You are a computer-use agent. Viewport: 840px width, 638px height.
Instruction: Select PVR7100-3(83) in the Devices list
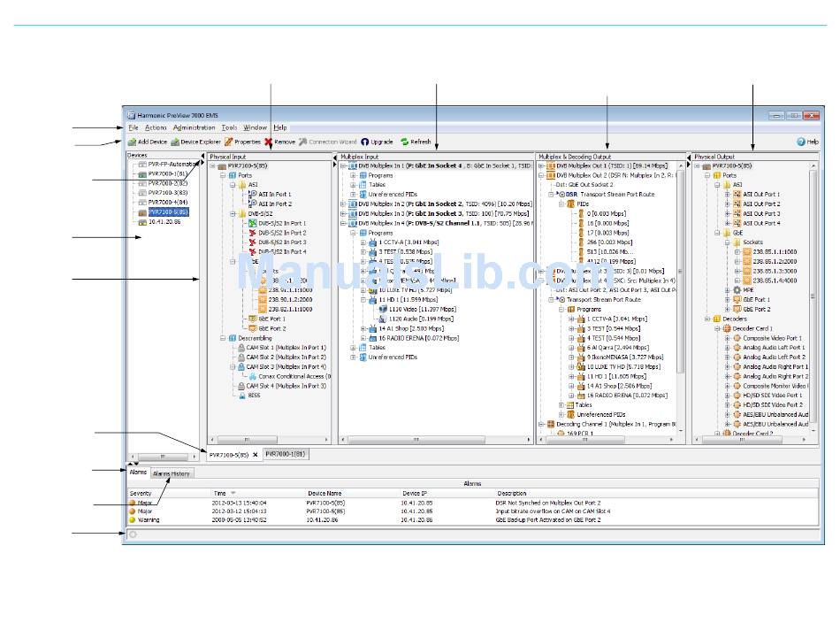click(x=168, y=193)
